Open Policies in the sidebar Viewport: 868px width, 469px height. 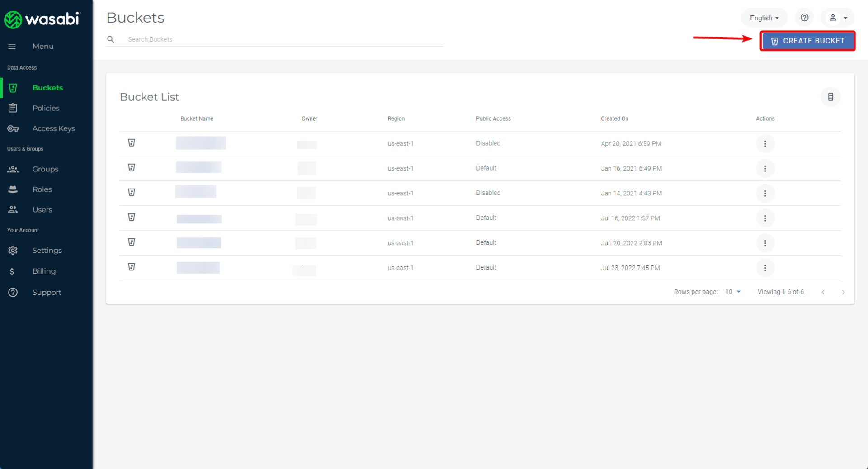46,108
